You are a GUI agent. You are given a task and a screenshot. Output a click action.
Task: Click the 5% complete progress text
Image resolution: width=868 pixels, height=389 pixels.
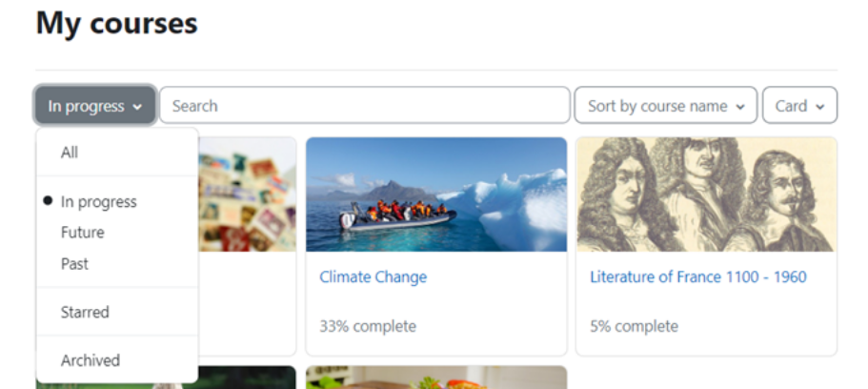634,326
